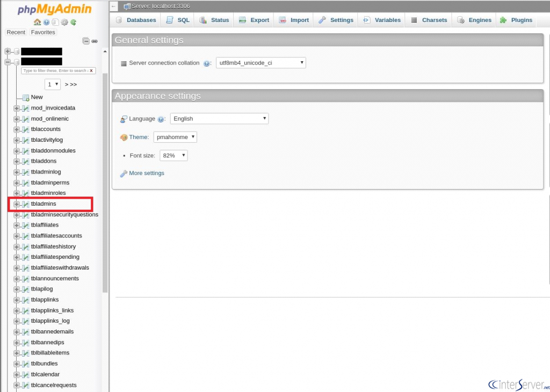Open the Language dropdown showing English
Viewport: 550px width, 392px height.
(219, 119)
